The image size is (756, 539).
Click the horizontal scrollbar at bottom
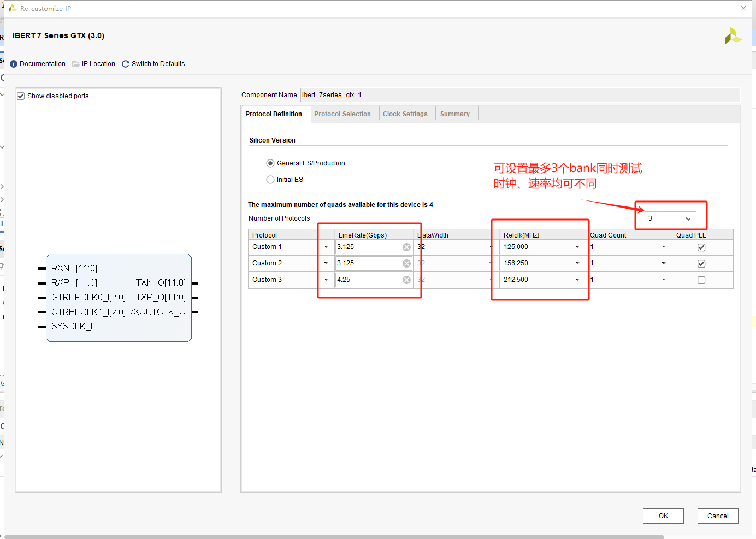[334, 537]
